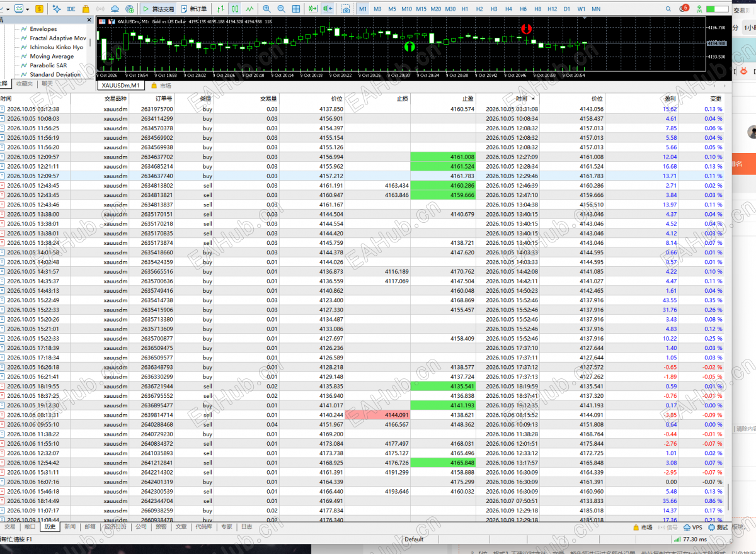Viewport: 756px width, 554px height.
Task: Click the 测试 tester button
Action: [x=718, y=528]
